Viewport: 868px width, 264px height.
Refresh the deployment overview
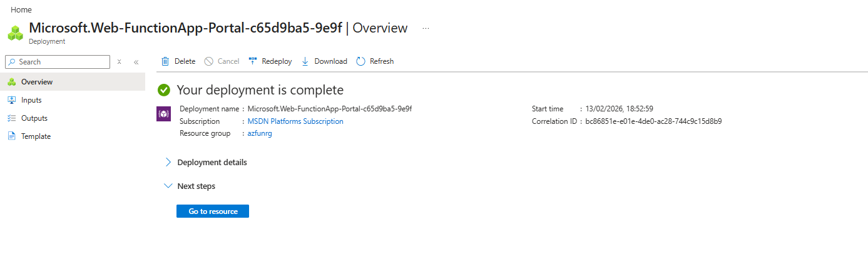pos(375,61)
